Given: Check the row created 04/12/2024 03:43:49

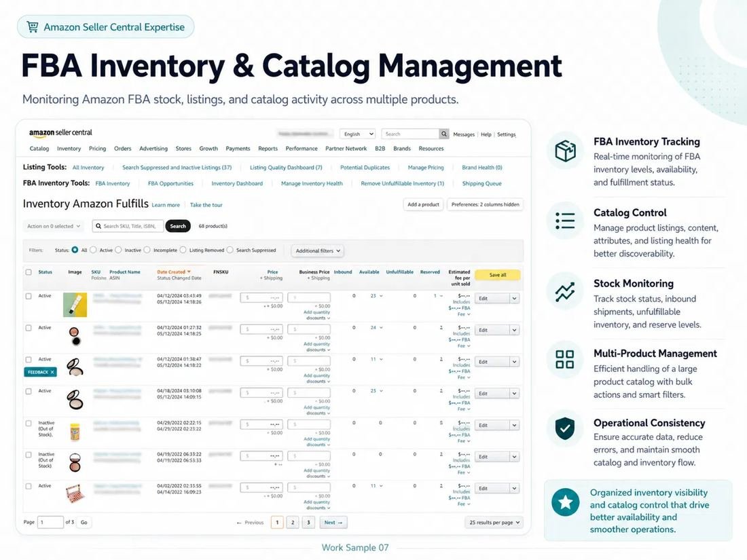Looking at the screenshot, I should pos(29,296).
